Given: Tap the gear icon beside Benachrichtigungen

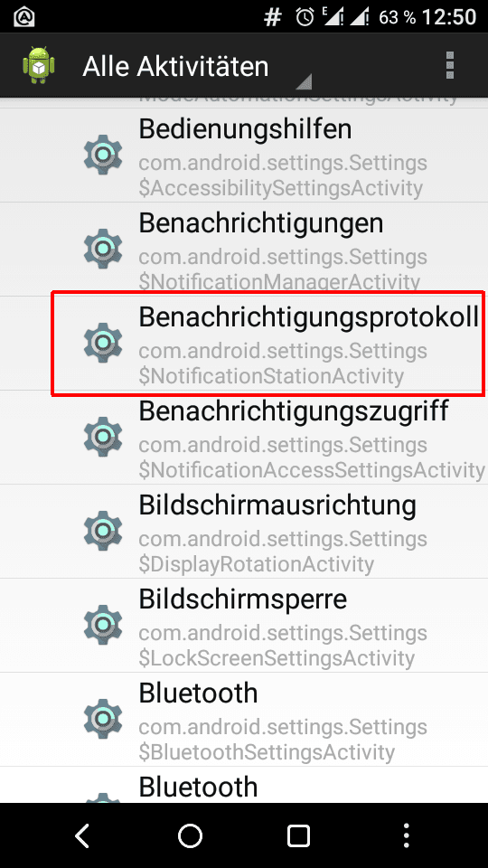Looking at the screenshot, I should point(103,249).
